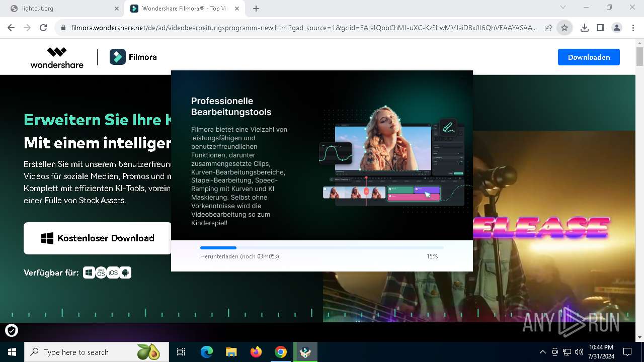Open a new browser tab
The width and height of the screenshot is (644, 362).
pos(256,9)
